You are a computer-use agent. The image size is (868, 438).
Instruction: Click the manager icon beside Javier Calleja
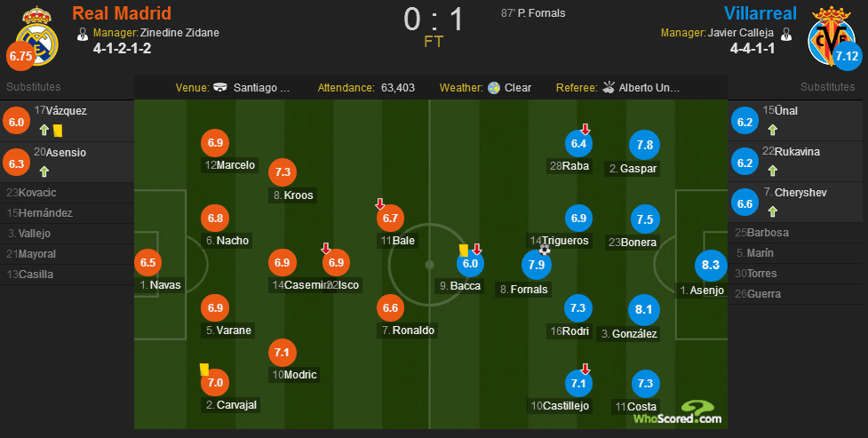[x=785, y=34]
